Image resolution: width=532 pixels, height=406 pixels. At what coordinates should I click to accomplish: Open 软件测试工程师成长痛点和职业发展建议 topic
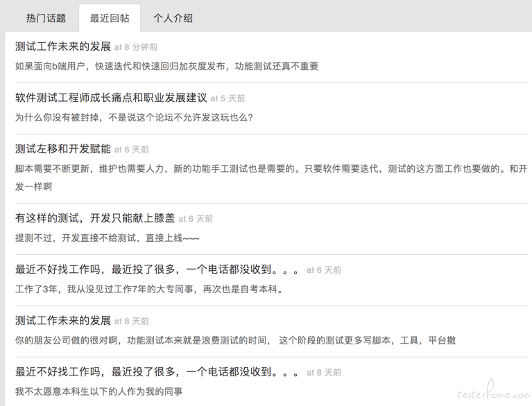(x=111, y=98)
